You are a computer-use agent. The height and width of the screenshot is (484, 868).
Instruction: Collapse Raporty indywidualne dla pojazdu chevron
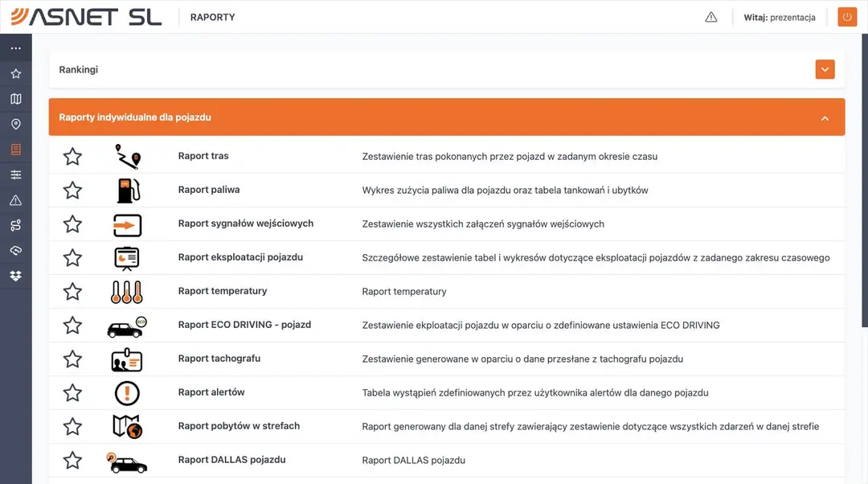click(x=825, y=118)
